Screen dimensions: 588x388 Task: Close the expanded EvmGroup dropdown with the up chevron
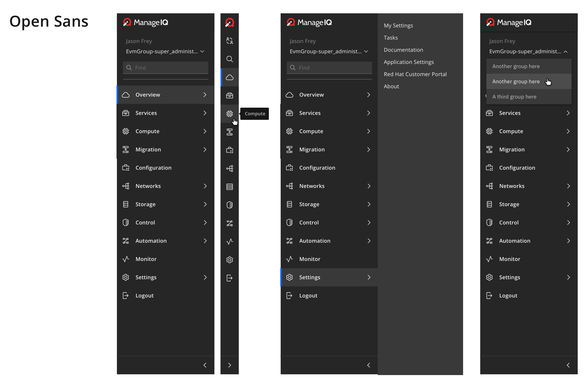point(566,52)
